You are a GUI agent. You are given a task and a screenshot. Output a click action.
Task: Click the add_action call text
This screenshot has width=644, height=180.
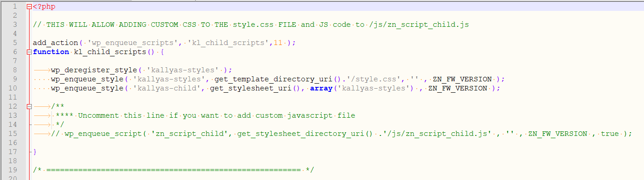tap(56, 43)
